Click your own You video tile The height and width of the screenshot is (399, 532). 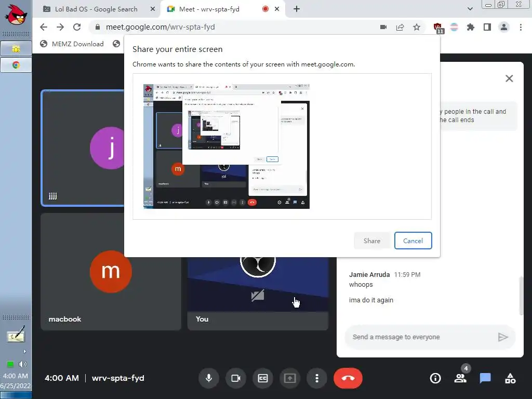[258, 294]
